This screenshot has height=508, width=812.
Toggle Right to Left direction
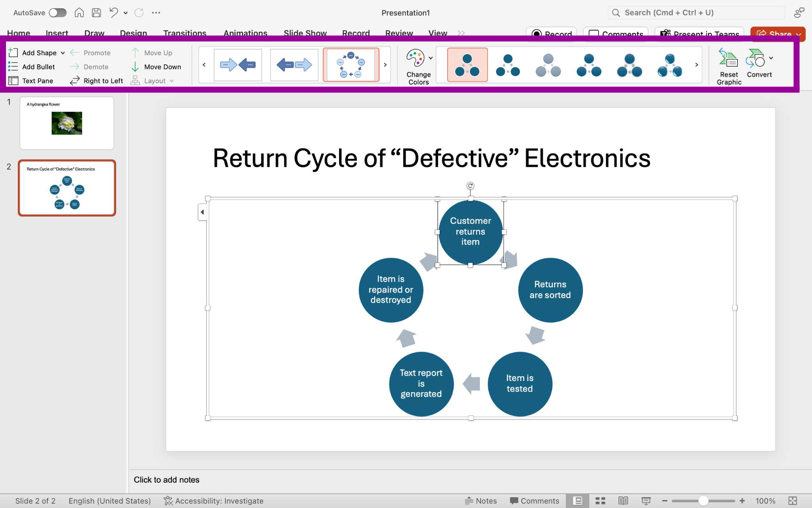[96, 81]
